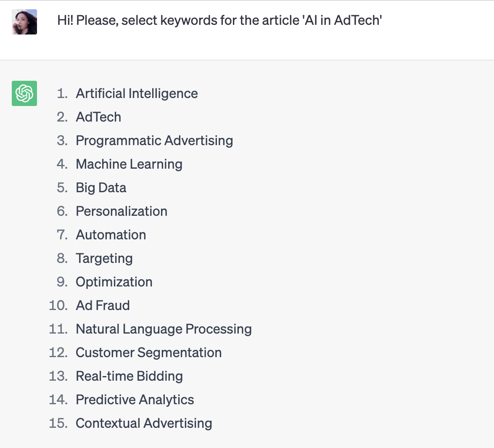Click the 'Machine Learning' keyword
The image size is (494, 448).
pyautogui.click(x=129, y=164)
